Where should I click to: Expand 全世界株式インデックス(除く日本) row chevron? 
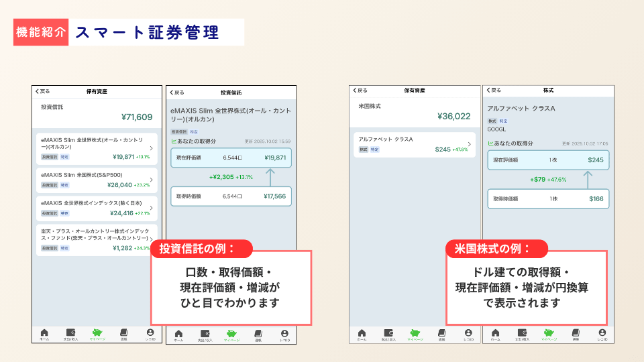point(151,208)
